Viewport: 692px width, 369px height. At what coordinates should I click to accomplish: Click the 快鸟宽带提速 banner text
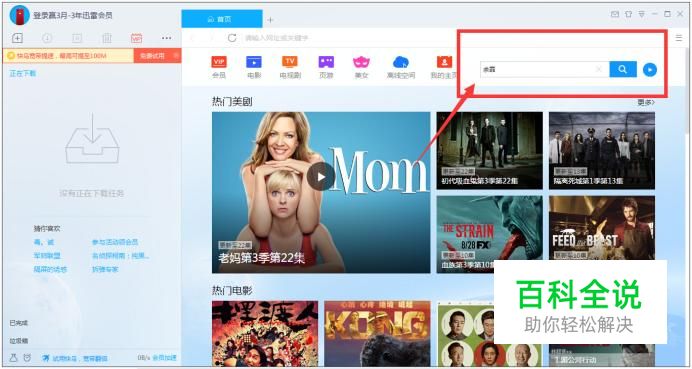pos(61,56)
